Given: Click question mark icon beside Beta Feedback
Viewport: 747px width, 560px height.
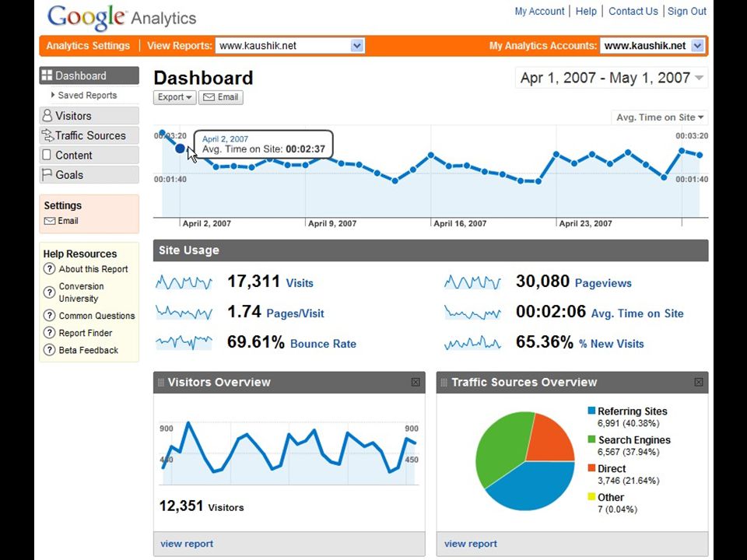Looking at the screenshot, I should tap(49, 350).
